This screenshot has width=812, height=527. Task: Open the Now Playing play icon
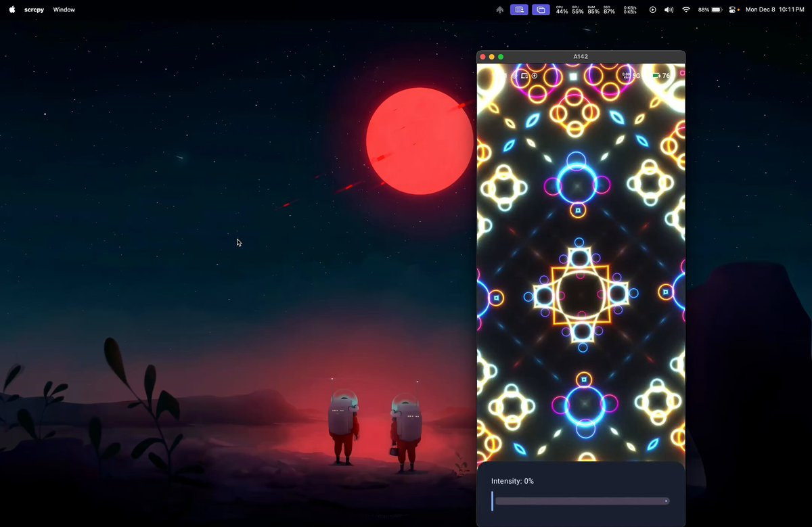coord(652,10)
